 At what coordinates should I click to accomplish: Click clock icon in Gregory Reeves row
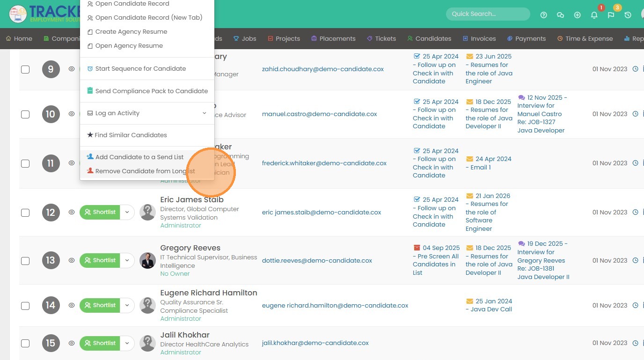point(635,260)
